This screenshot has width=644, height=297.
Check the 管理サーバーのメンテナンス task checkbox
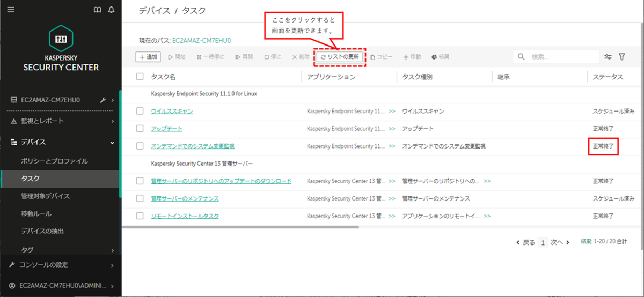tap(140, 198)
